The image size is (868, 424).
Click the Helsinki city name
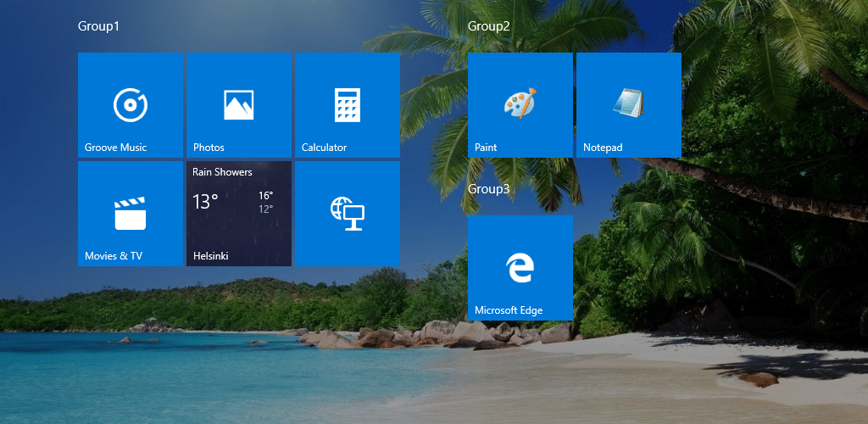point(210,256)
